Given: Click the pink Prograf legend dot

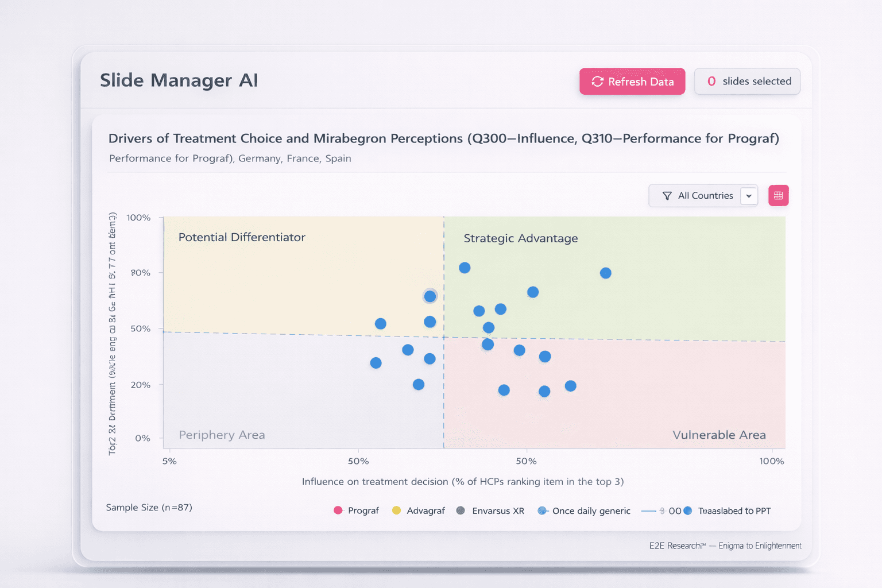Looking at the screenshot, I should pyautogui.click(x=338, y=510).
